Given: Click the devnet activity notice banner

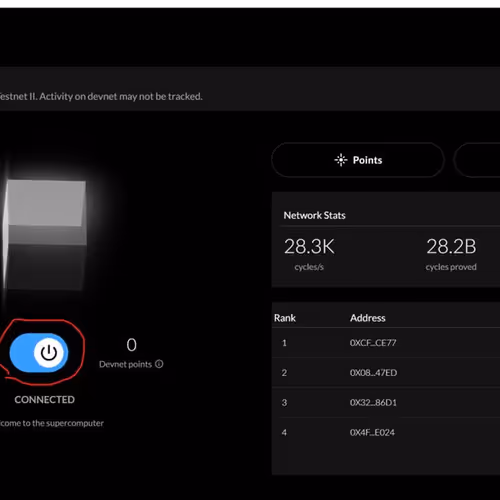Looking at the screenshot, I should (x=250, y=96).
